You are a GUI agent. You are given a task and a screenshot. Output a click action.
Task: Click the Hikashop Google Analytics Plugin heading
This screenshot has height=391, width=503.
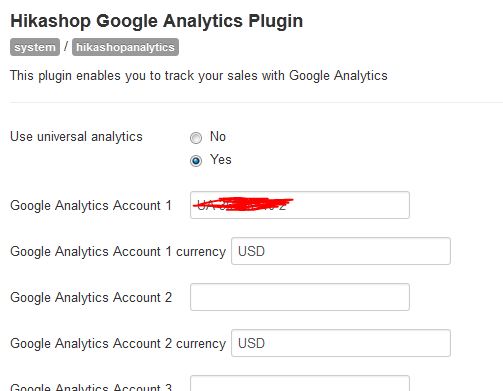tap(157, 21)
